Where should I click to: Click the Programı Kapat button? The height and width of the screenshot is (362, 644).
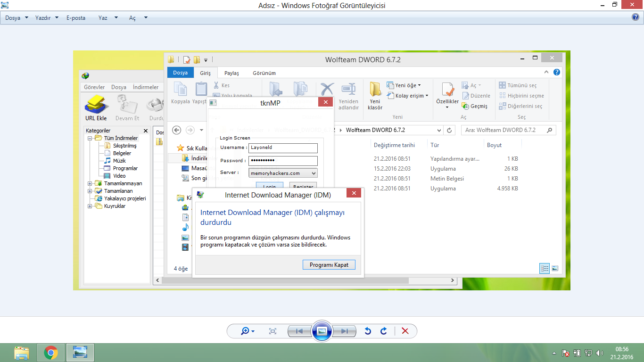(329, 265)
